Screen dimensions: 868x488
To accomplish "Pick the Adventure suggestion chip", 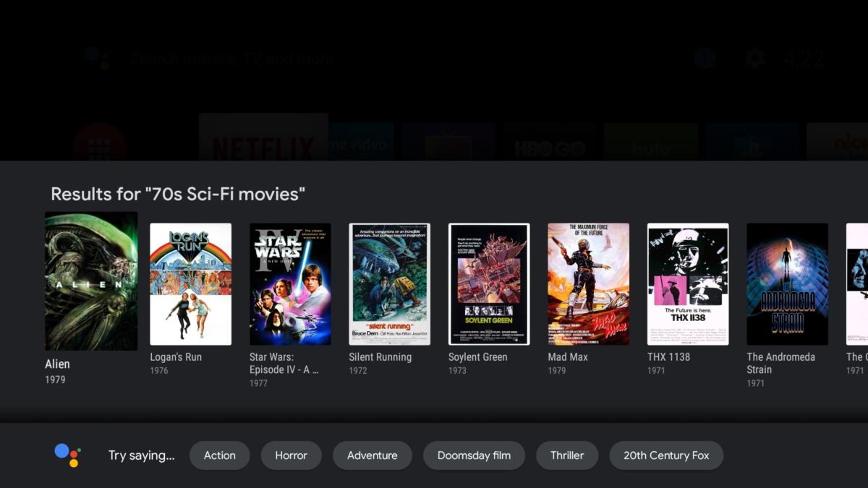I will (373, 455).
